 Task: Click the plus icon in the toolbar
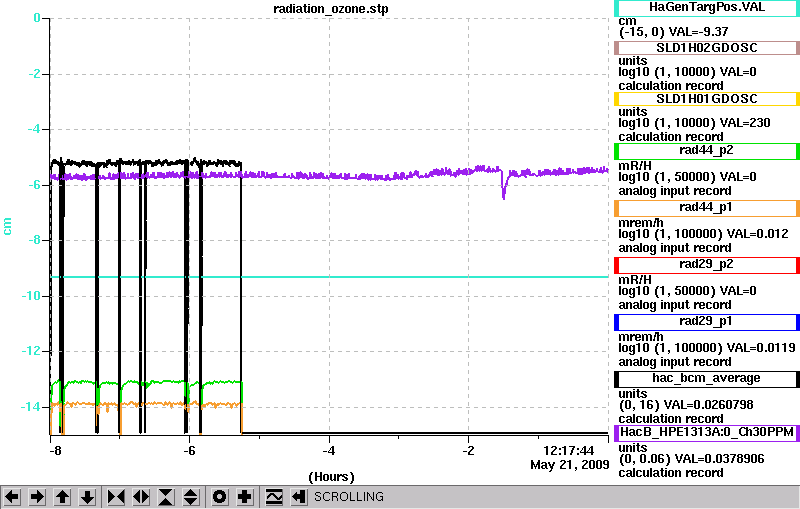[245, 497]
